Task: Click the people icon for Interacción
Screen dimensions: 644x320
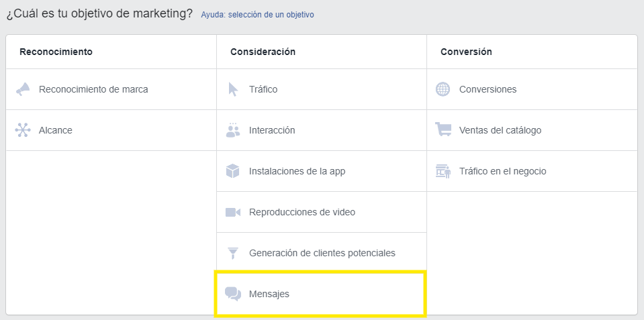Action: coord(233,130)
